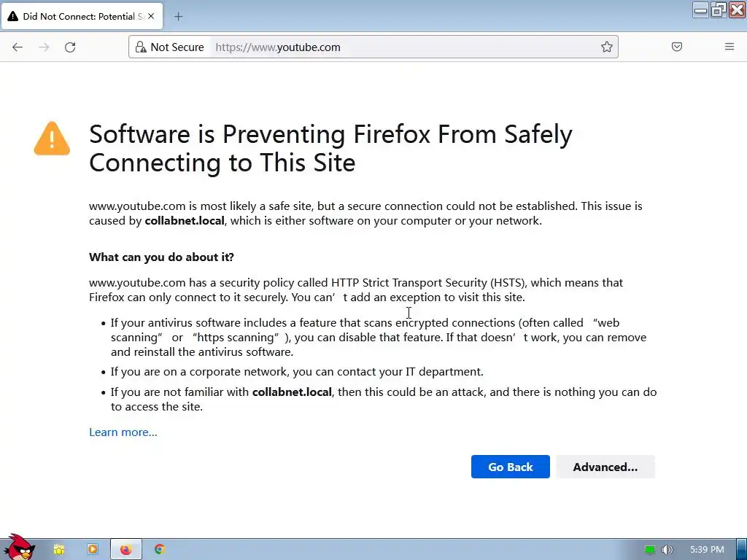Viewport: 747px width, 560px height.
Task: Open the Firefox hamburger menu
Action: pyautogui.click(x=729, y=47)
